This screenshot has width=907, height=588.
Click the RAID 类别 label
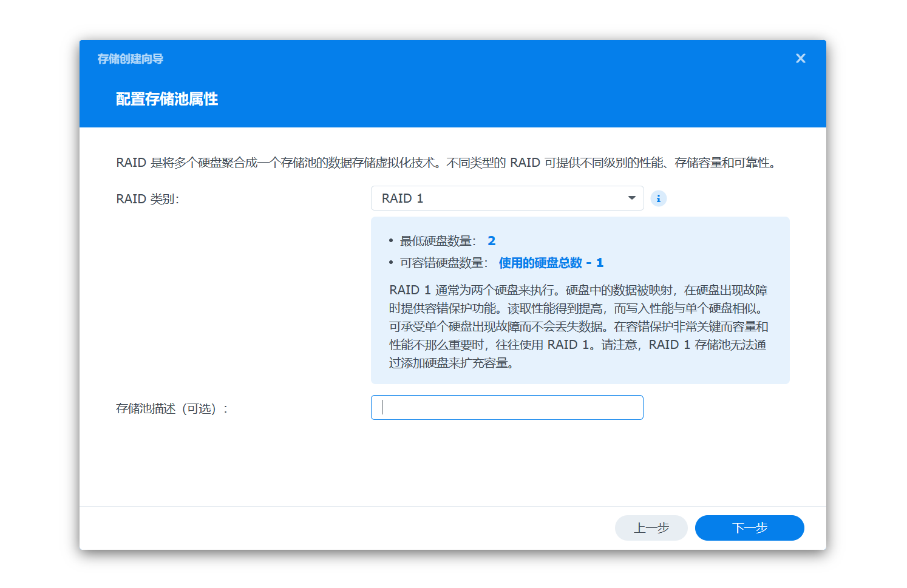148,199
